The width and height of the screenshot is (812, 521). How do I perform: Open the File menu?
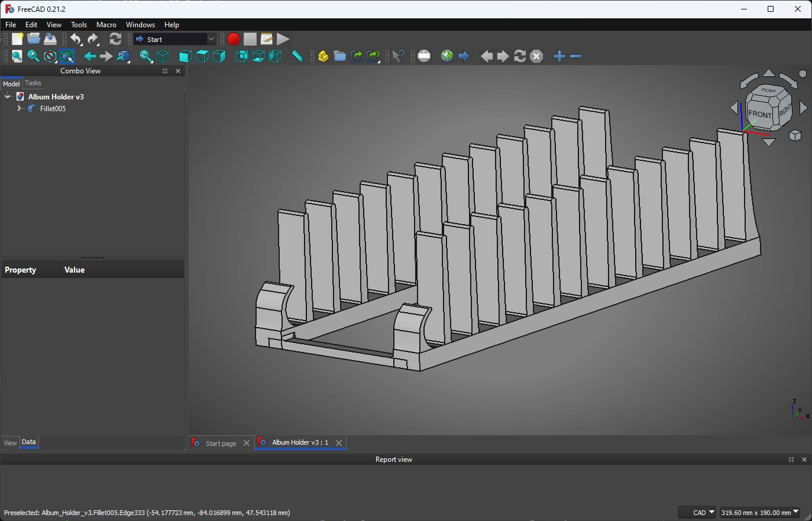tap(11, 25)
